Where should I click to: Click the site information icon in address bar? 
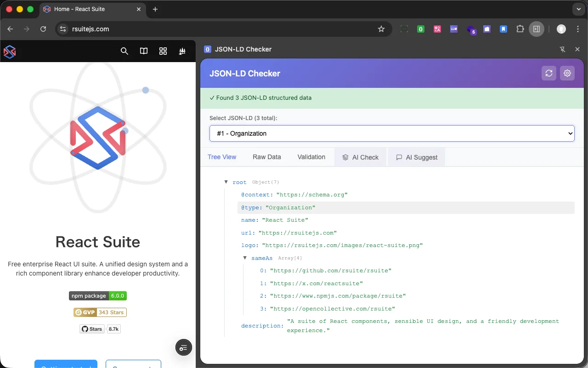coord(64,29)
